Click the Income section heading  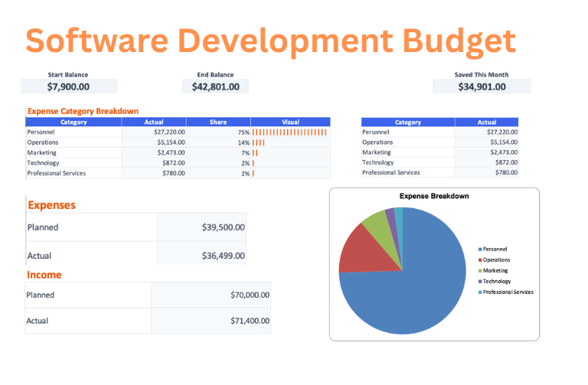click(x=44, y=275)
